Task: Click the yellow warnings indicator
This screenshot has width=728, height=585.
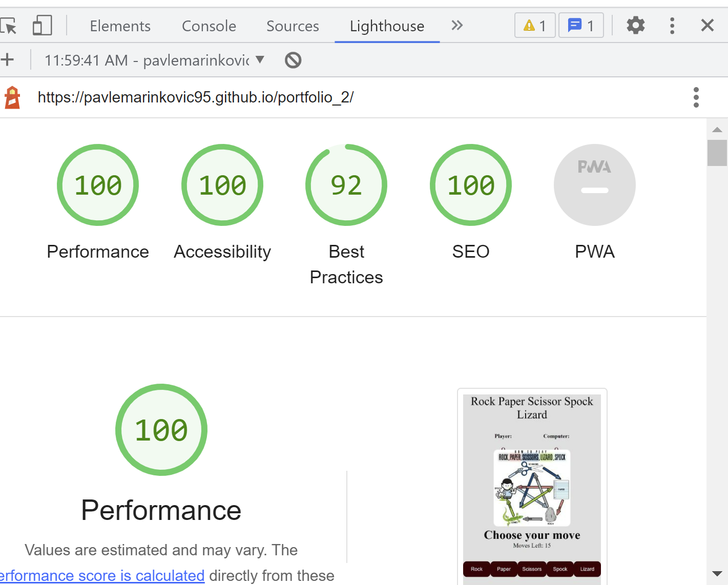Action: [x=534, y=25]
